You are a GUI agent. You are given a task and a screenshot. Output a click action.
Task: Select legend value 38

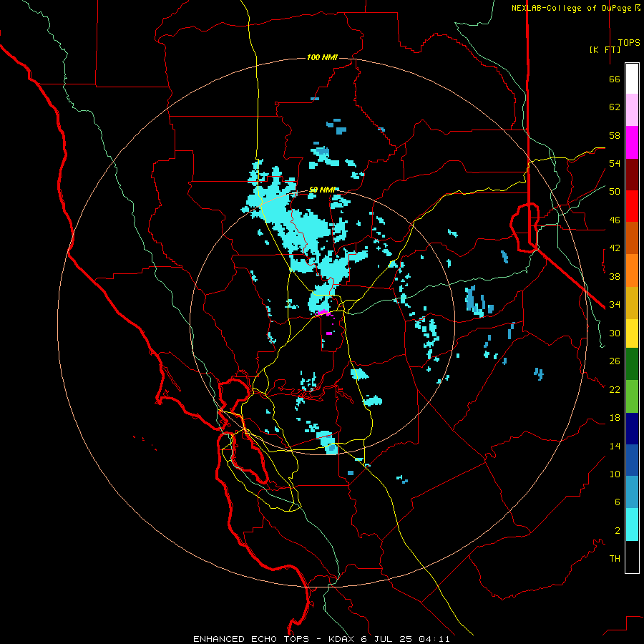click(x=615, y=276)
